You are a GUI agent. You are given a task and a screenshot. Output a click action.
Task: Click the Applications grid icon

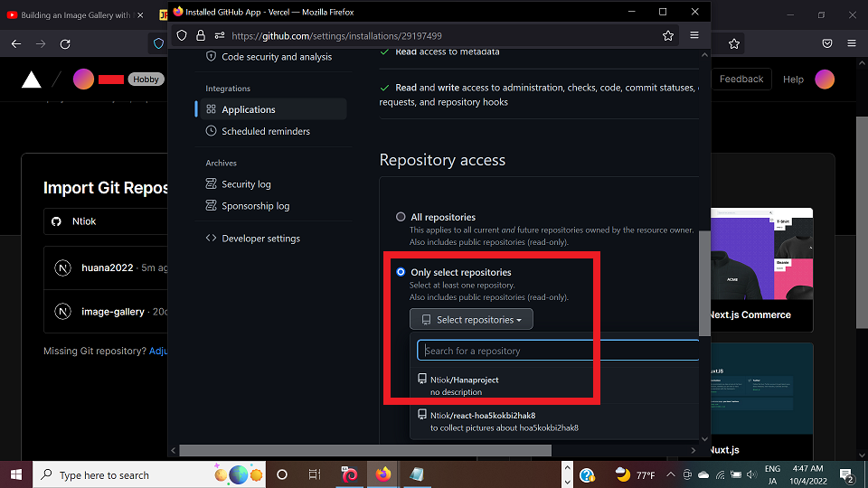[211, 109]
